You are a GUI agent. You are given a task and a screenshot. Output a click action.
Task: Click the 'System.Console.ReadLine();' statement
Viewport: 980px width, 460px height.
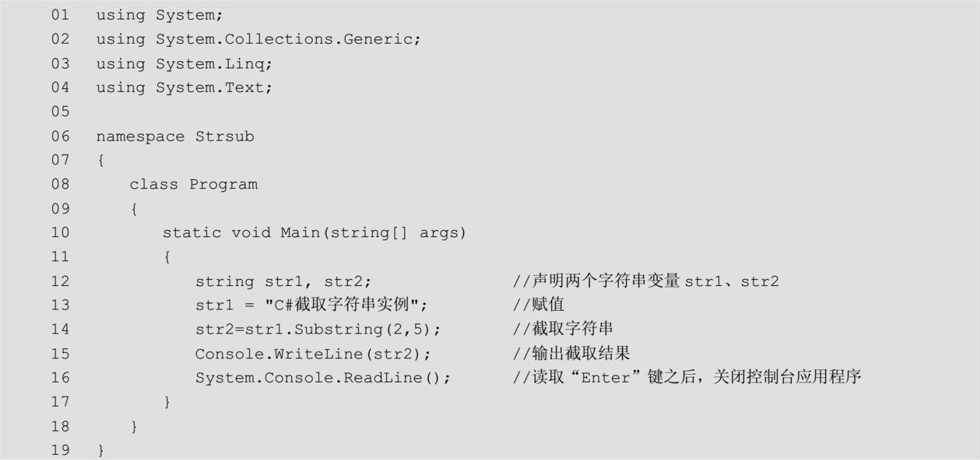tap(323, 378)
